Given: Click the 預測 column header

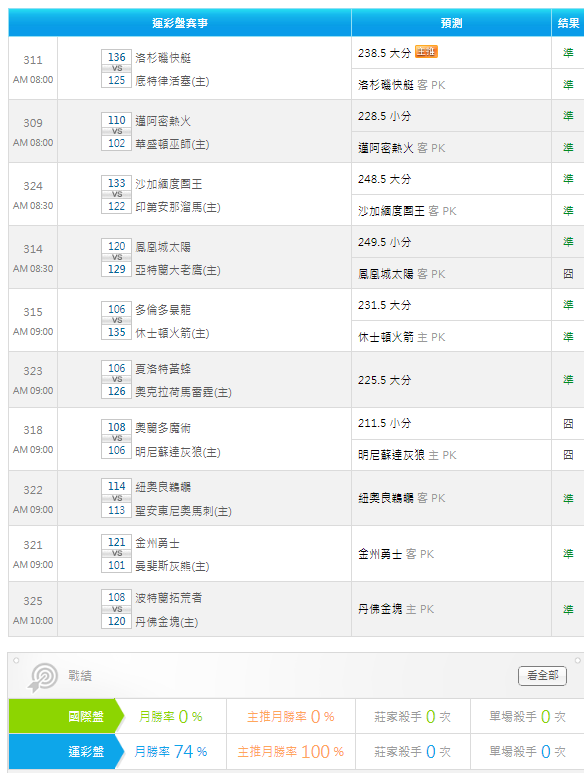Looking at the screenshot, I should [x=451, y=23].
